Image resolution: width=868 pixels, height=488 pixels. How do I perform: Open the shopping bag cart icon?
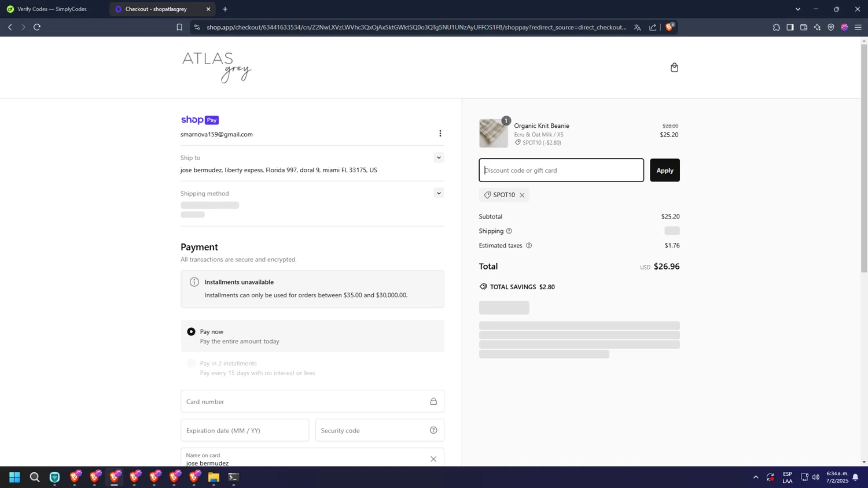click(x=674, y=68)
